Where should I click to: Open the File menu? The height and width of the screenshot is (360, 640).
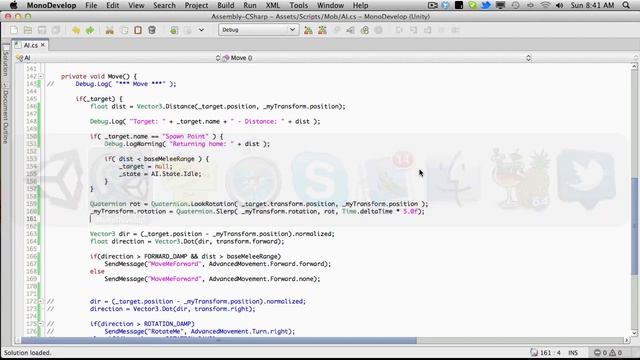pos(91,5)
